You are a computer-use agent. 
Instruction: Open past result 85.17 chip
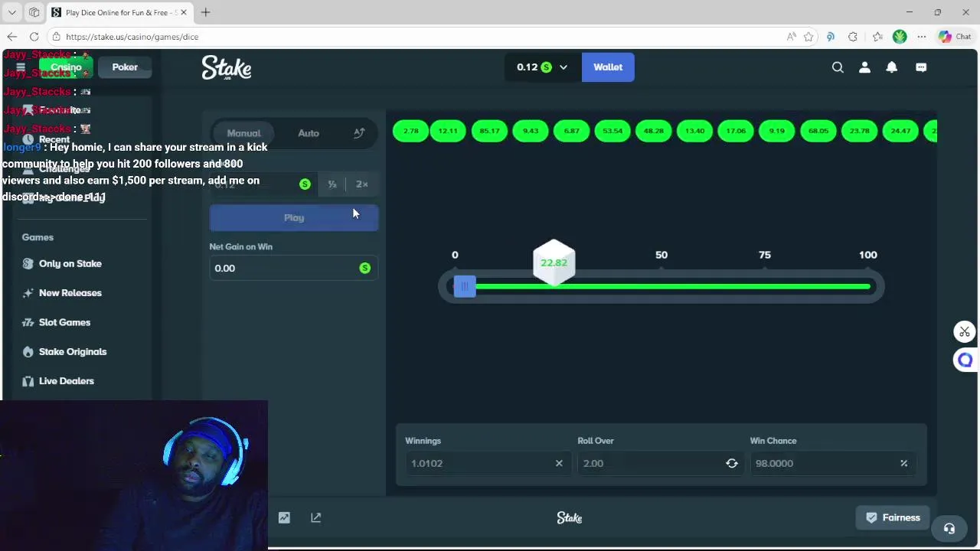tap(489, 131)
